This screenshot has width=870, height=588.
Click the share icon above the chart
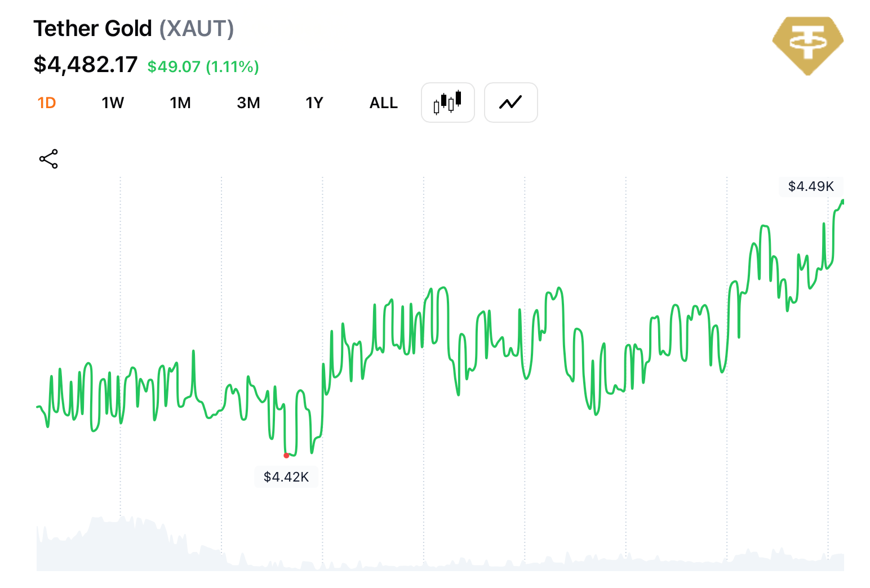coord(48,159)
